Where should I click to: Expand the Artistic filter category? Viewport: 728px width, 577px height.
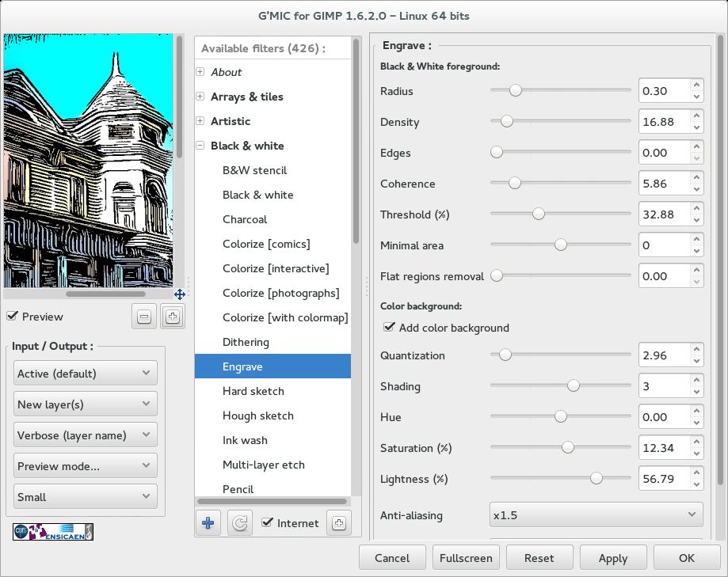click(200, 121)
